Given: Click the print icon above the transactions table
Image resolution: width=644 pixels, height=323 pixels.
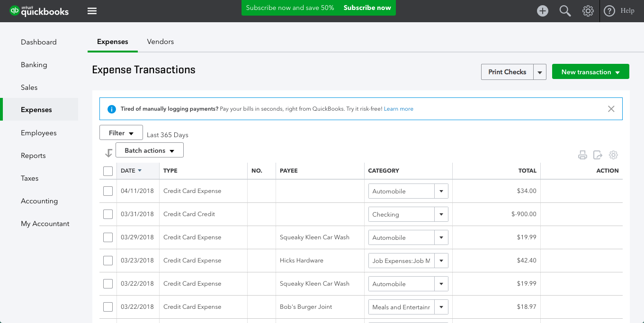Looking at the screenshot, I should 582,155.
